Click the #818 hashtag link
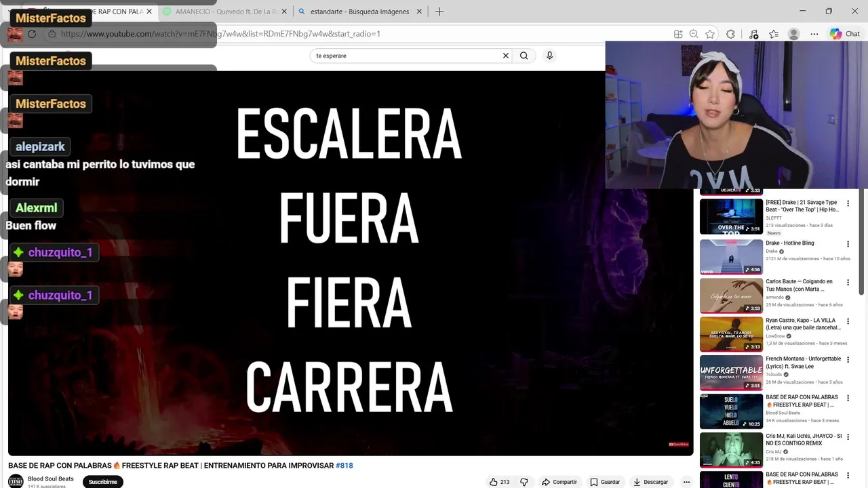The height and width of the screenshot is (488, 868). click(x=344, y=466)
